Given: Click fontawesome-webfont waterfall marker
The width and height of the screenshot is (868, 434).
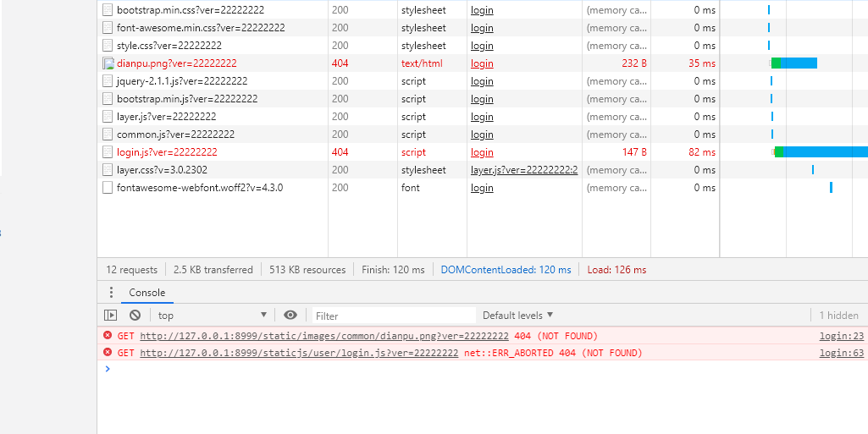Looking at the screenshot, I should tap(831, 188).
